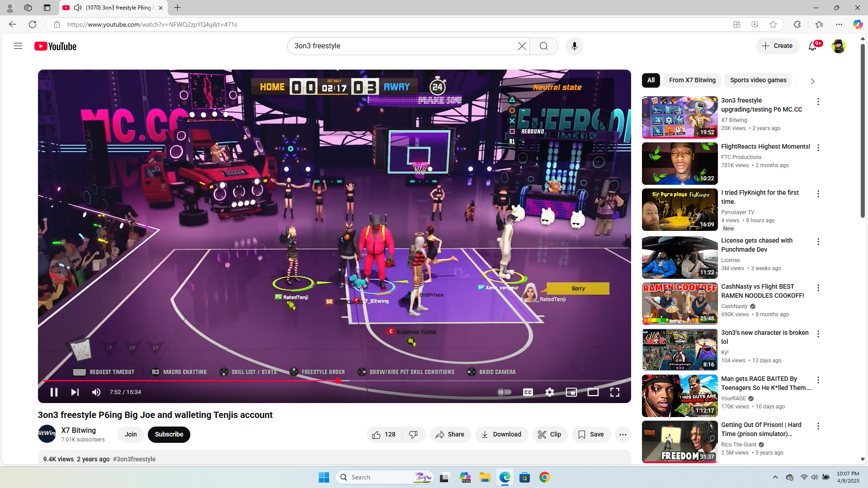Image resolution: width=868 pixels, height=488 pixels.
Task: Open video player settings gear
Action: [549, 392]
